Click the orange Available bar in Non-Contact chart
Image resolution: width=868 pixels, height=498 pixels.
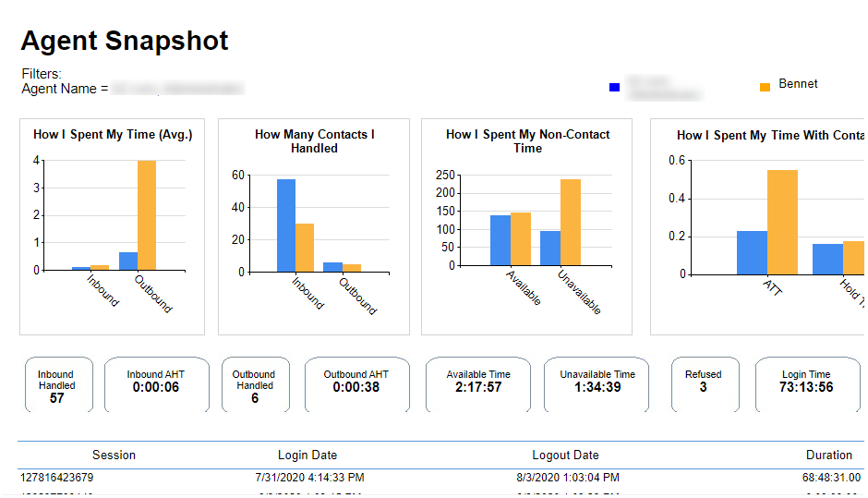click(521, 239)
